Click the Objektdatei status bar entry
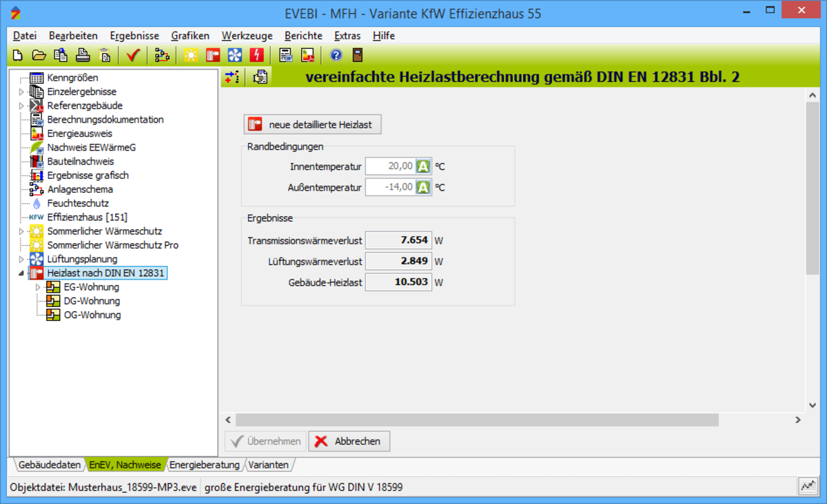The width and height of the screenshot is (827, 504). click(103, 487)
